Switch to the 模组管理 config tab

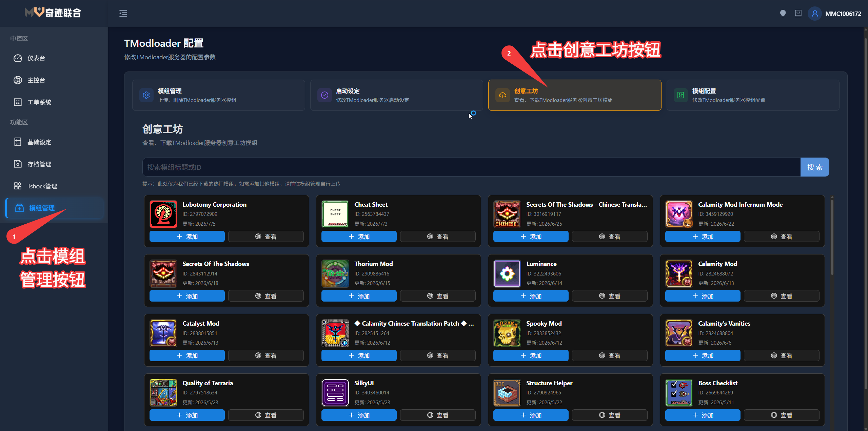tap(219, 95)
